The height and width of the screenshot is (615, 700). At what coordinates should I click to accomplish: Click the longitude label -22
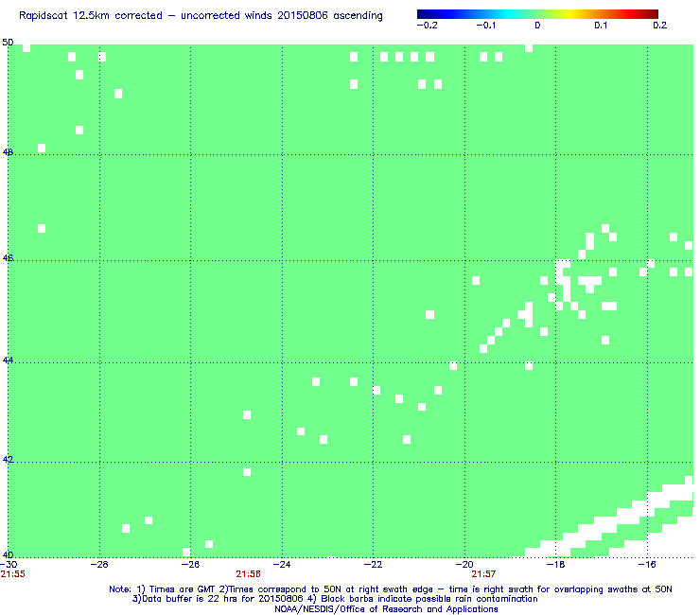click(x=374, y=565)
